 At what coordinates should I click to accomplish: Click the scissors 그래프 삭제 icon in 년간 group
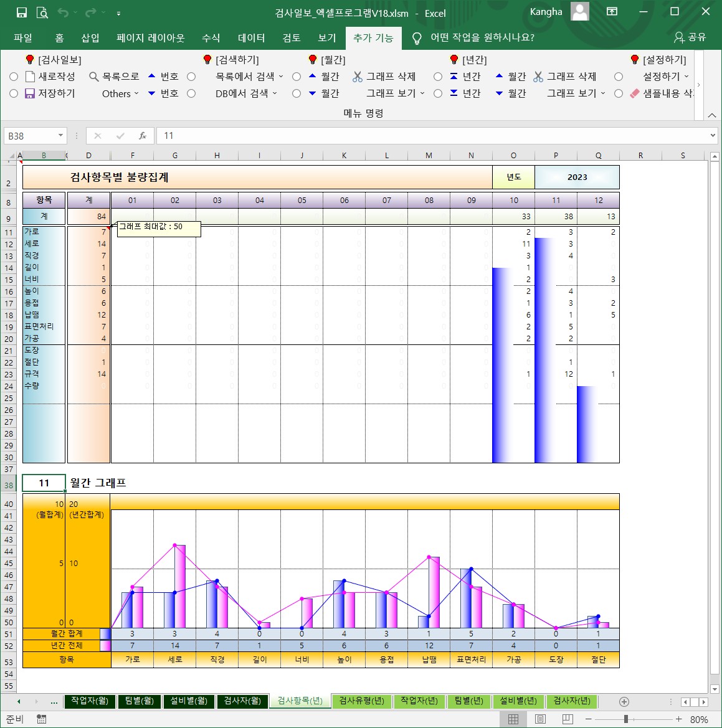538,77
